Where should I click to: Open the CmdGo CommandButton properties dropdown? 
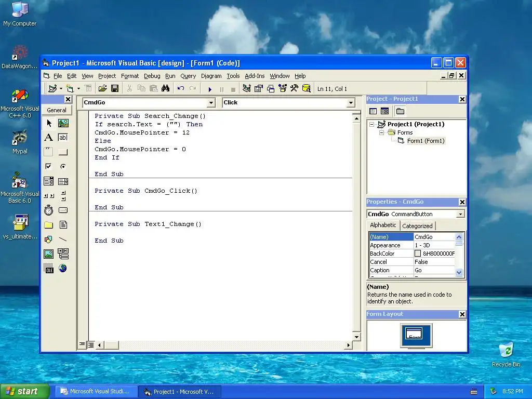coord(460,214)
